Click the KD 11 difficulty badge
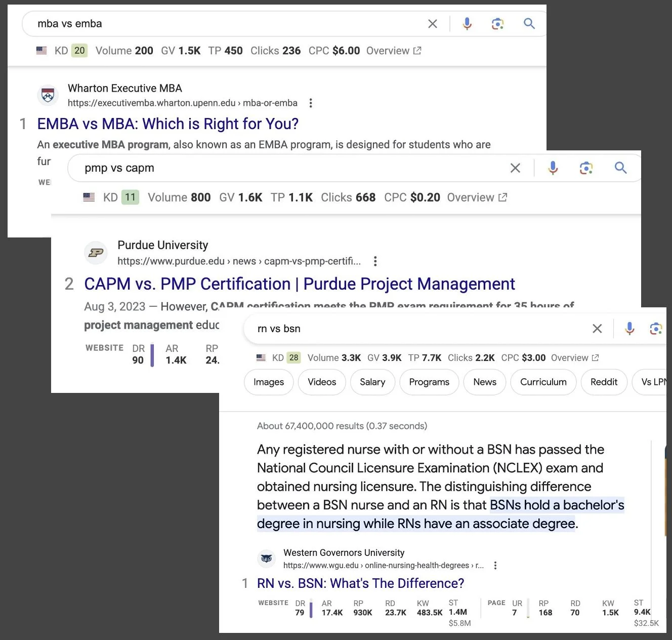Image resolution: width=672 pixels, height=640 pixels. [130, 197]
